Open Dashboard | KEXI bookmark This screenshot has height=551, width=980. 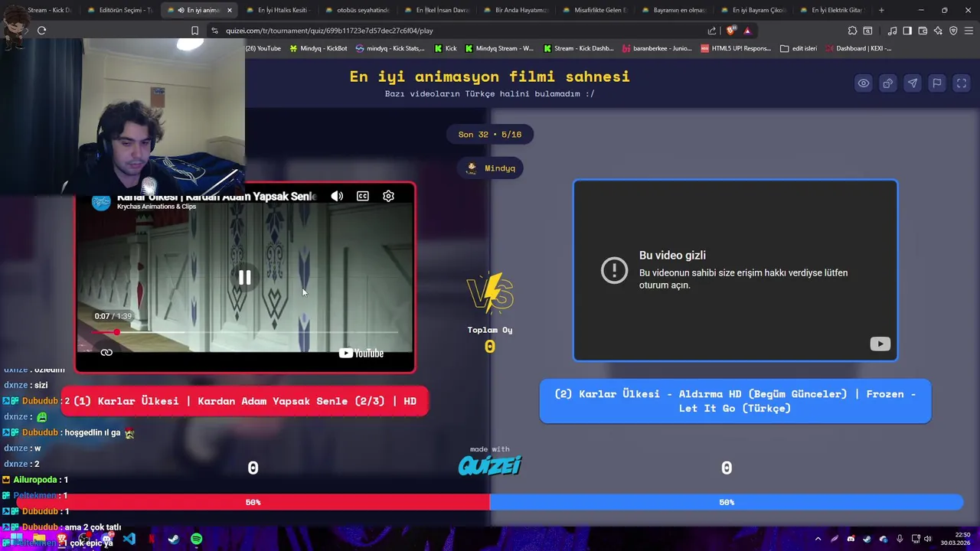857,48
